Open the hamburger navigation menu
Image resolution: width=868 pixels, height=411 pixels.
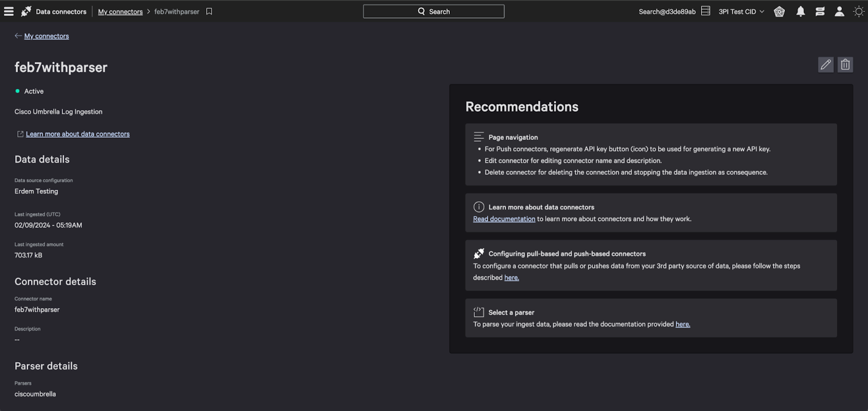pos(9,11)
